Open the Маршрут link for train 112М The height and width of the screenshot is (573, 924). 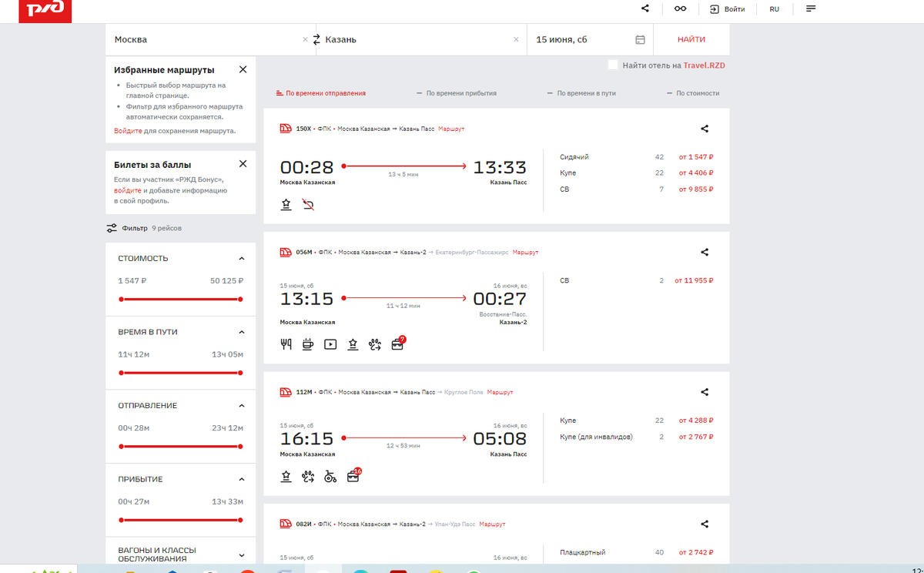coord(500,392)
